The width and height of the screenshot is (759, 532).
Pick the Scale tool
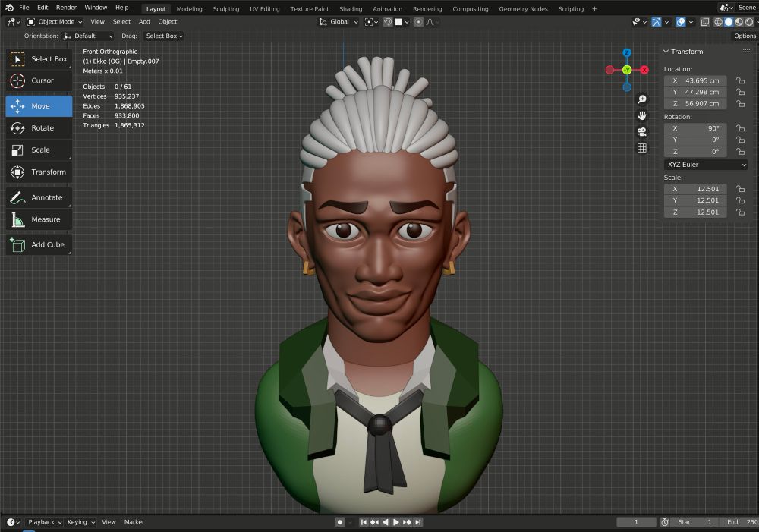point(39,150)
